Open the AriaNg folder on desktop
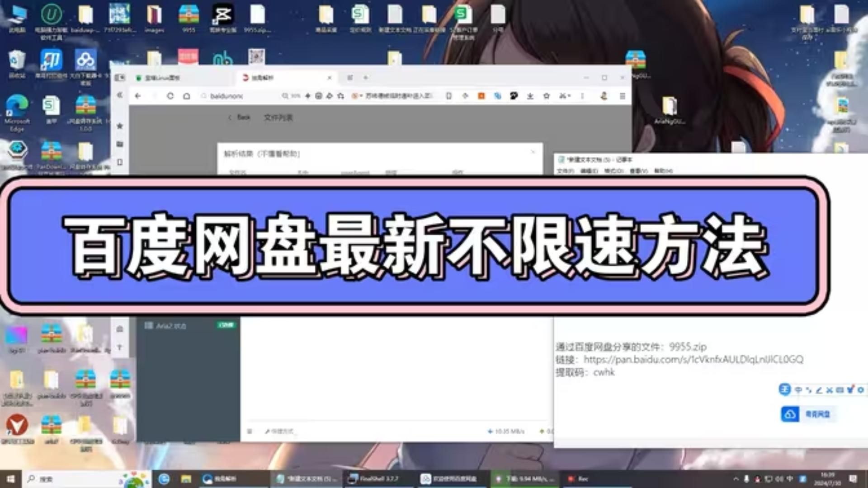Screen dimensions: 868x488 pos(670,110)
